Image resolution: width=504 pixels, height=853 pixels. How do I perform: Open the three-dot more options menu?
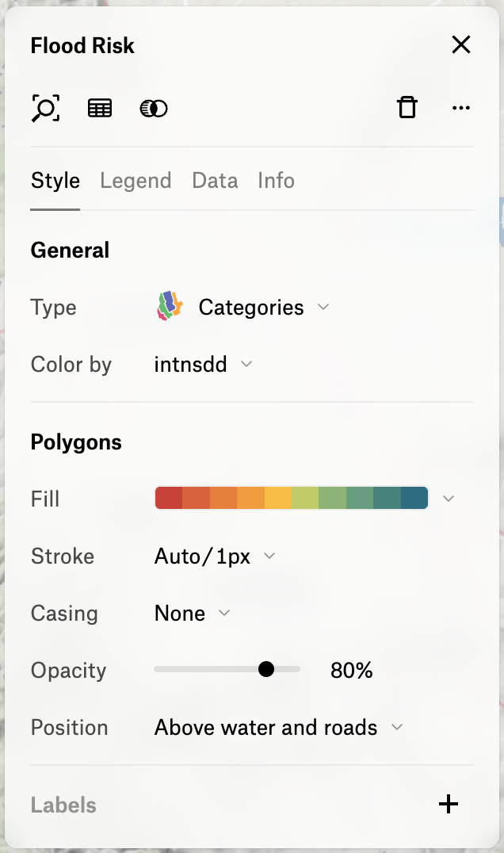pos(461,108)
